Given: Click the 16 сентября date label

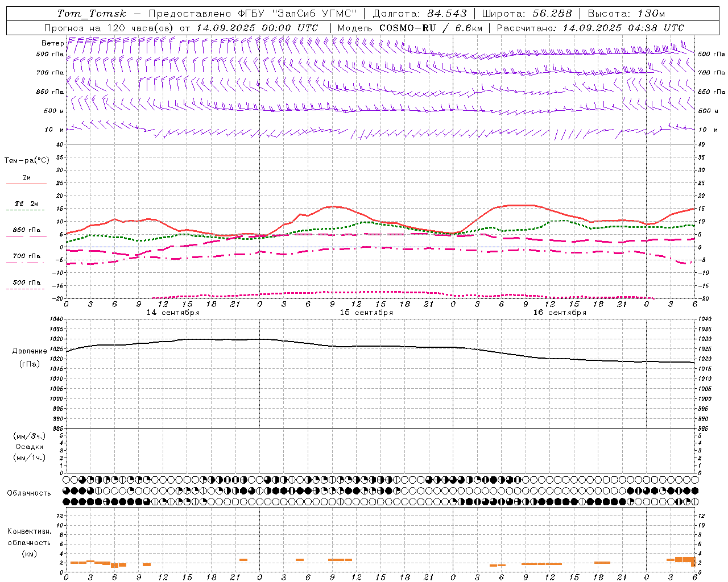Looking at the screenshot, I should (x=560, y=313).
